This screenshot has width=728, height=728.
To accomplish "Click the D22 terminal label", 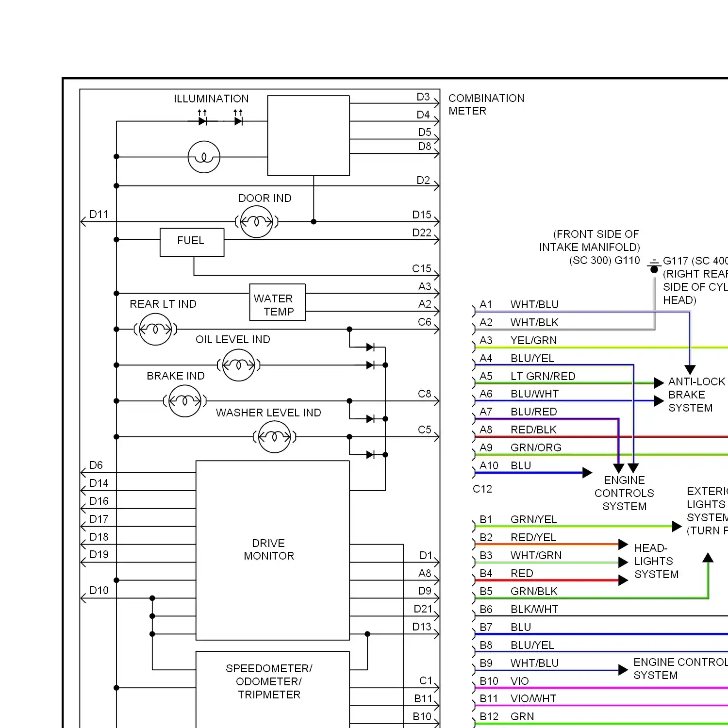I will tap(422, 233).
